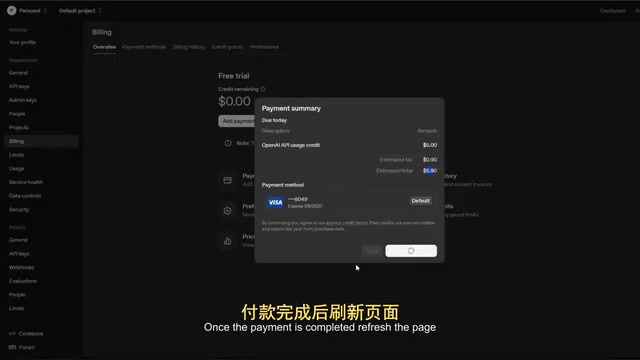Click the highlighted Estimated total amount

click(430, 171)
